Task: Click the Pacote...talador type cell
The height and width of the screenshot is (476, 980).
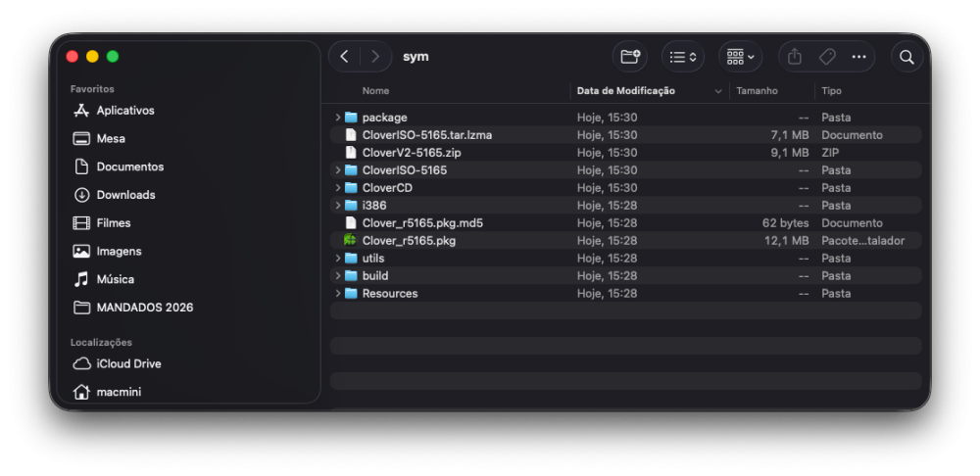Action: [x=862, y=241]
